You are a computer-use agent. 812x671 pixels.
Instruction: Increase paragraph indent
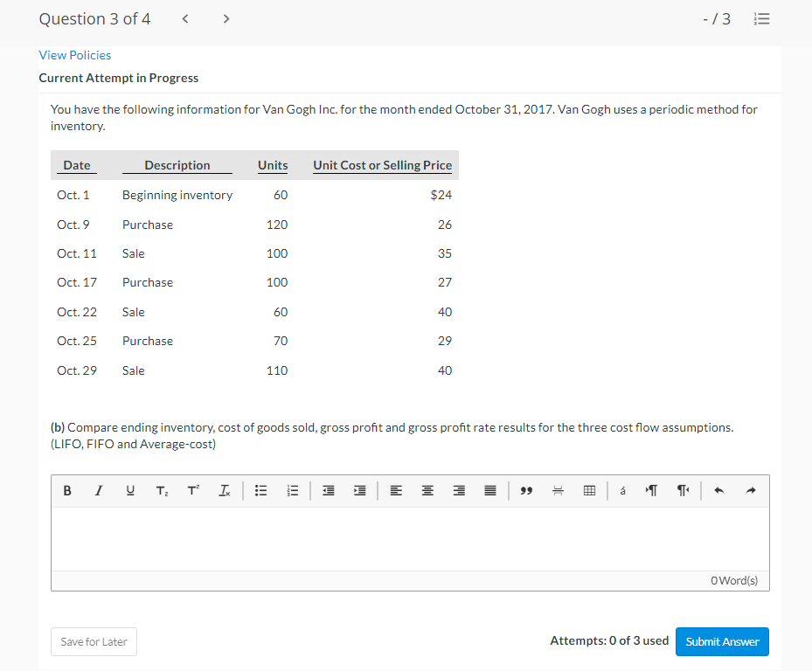pos(359,490)
